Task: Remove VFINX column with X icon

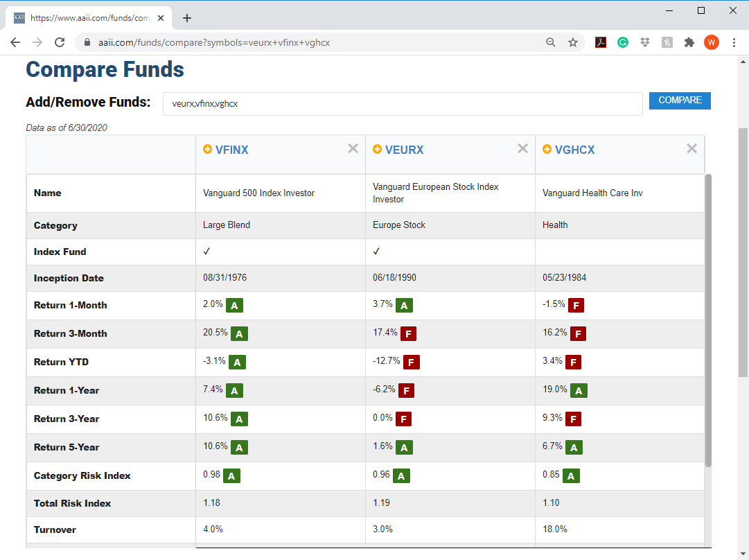Action: 353,148
